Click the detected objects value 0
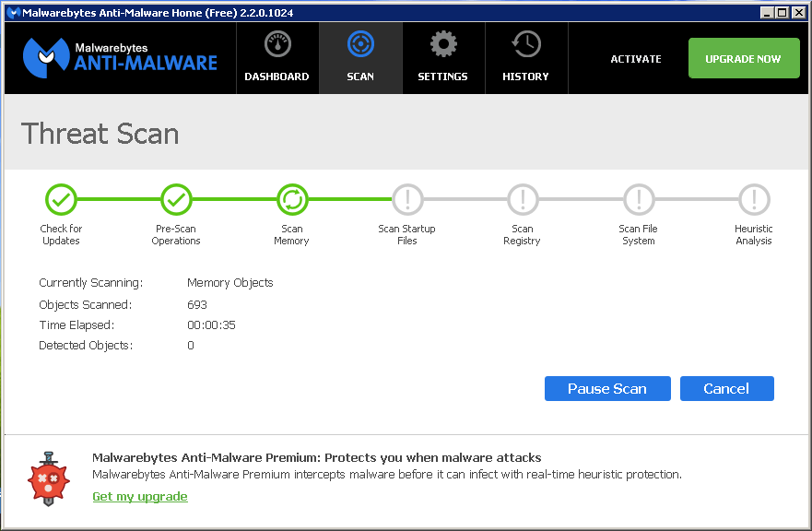812x531 pixels. click(x=191, y=346)
